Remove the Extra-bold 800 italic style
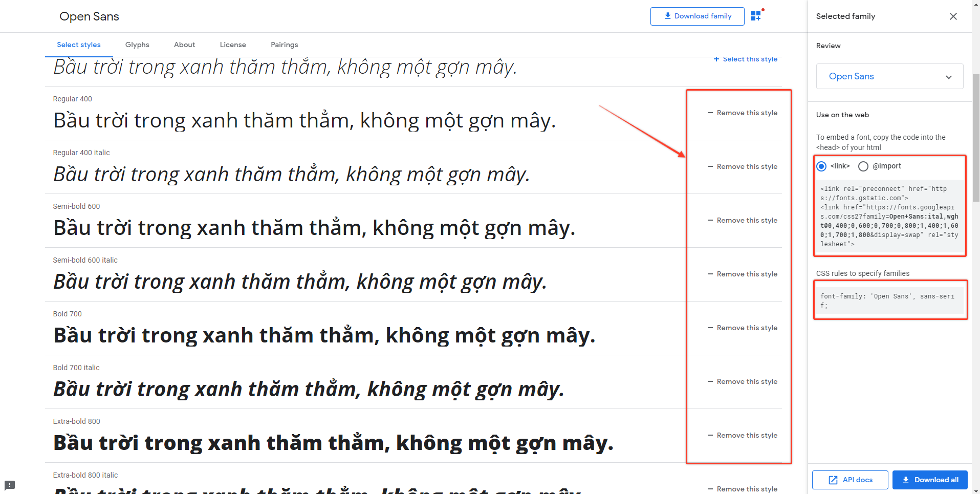The image size is (980, 494). [x=742, y=489]
